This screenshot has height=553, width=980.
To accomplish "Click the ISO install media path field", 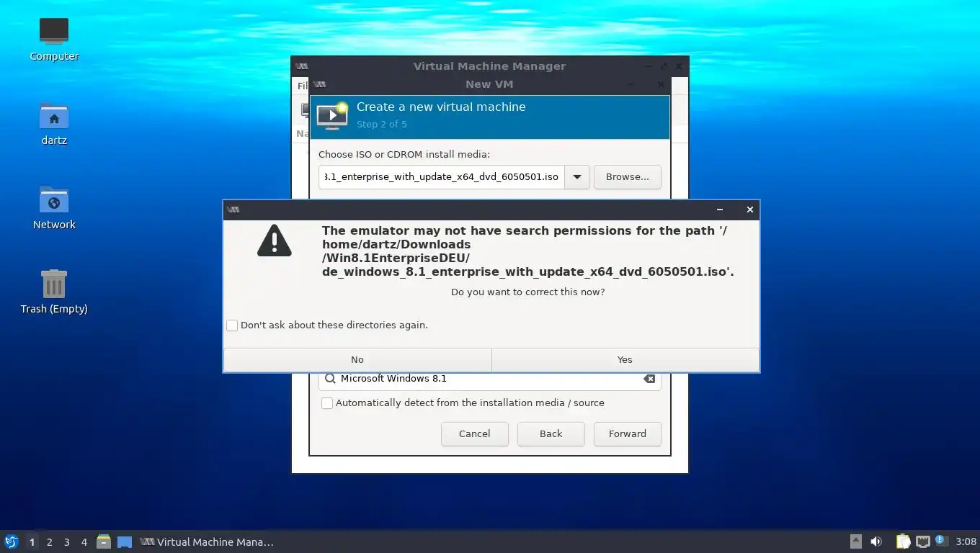I will click(x=442, y=177).
